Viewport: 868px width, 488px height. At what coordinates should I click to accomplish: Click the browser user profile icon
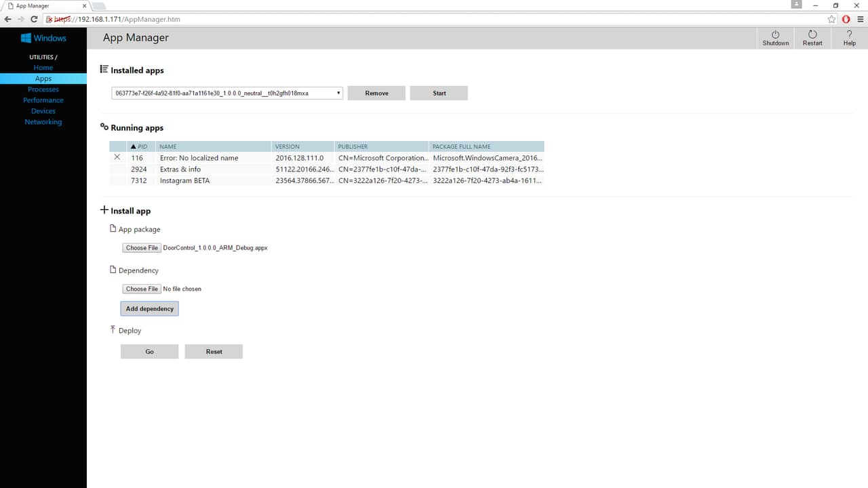(797, 5)
